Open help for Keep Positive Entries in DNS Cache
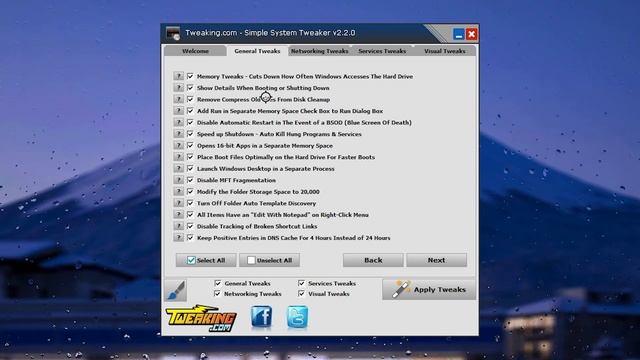The image size is (640, 360). tap(178, 237)
